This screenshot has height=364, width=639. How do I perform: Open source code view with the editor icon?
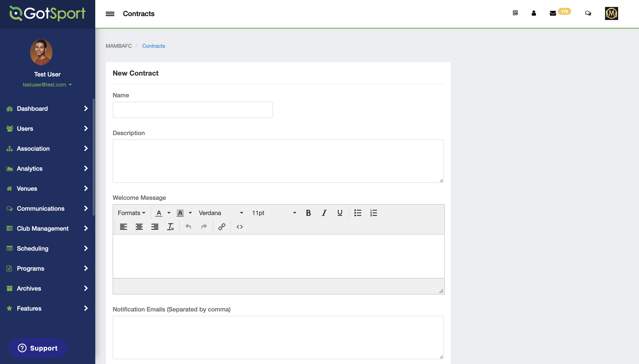click(x=239, y=227)
